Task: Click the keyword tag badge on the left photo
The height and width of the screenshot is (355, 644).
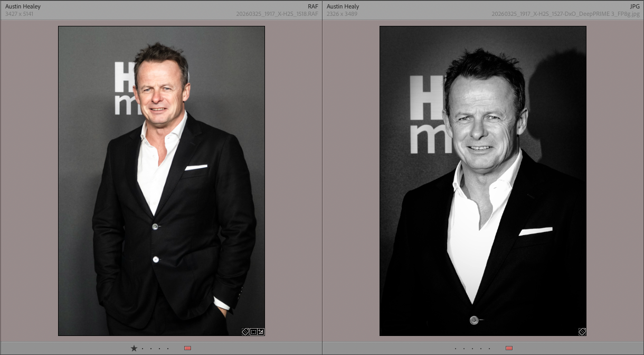Action: (x=245, y=332)
